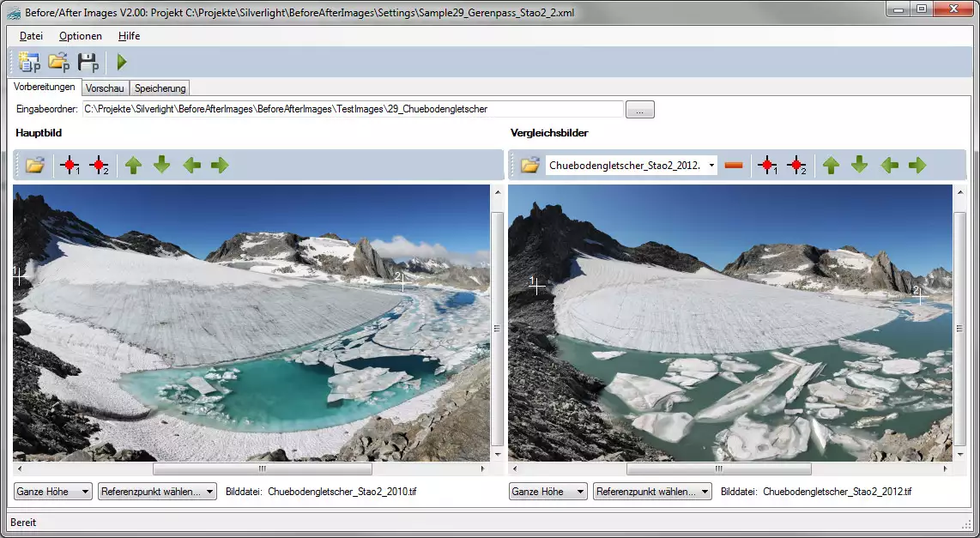980x538 pixels.
Task: Remove comparison image with orange minus icon
Action: [x=733, y=166]
